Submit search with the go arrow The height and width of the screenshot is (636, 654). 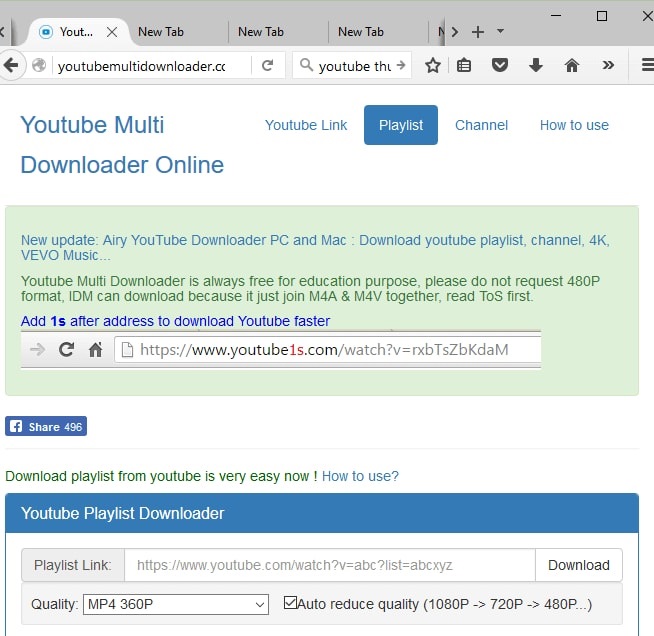coord(401,65)
